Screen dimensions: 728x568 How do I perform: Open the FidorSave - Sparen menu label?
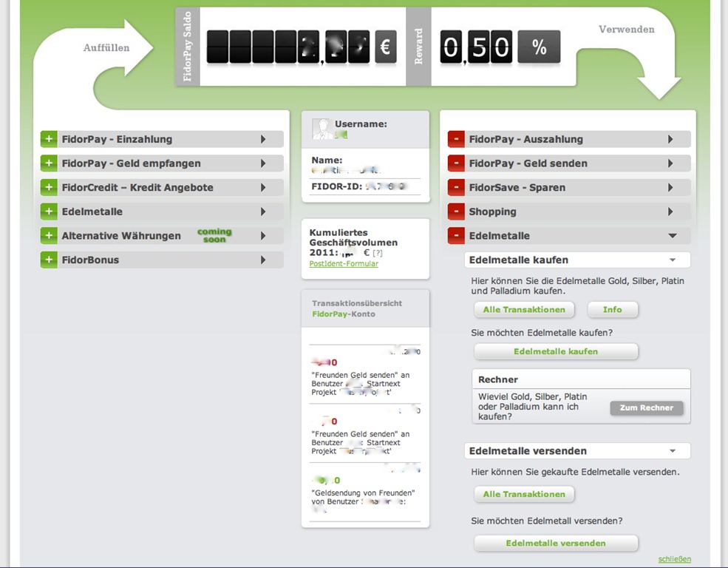tap(517, 188)
